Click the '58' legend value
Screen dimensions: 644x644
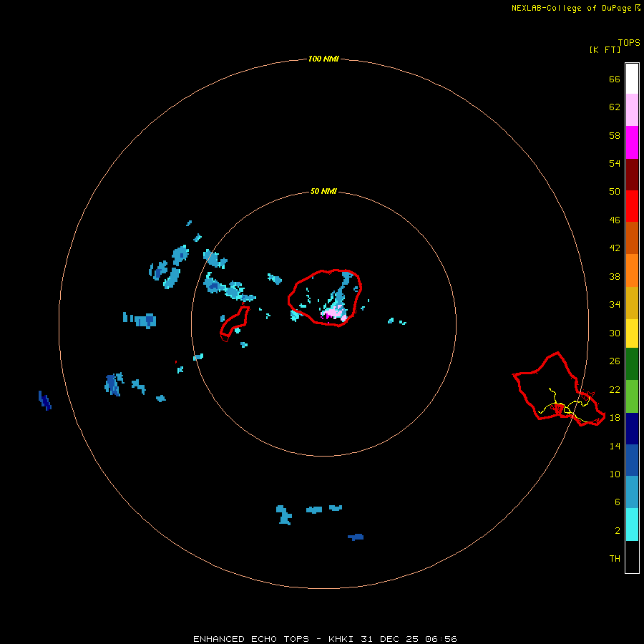(615, 135)
